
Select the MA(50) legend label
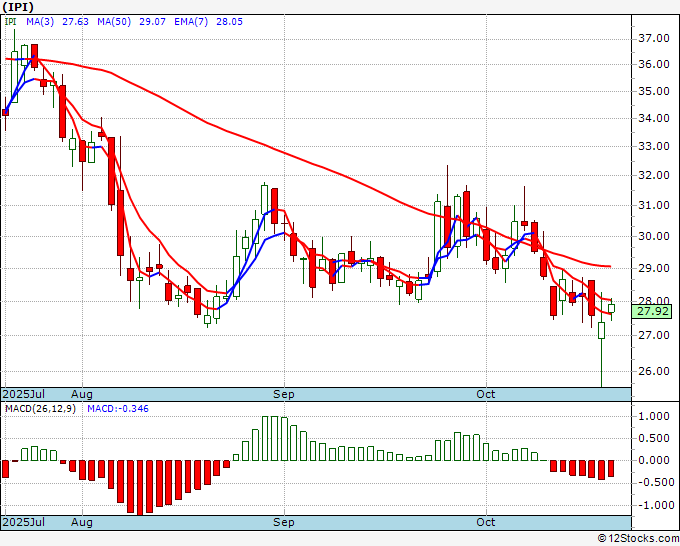(114, 22)
